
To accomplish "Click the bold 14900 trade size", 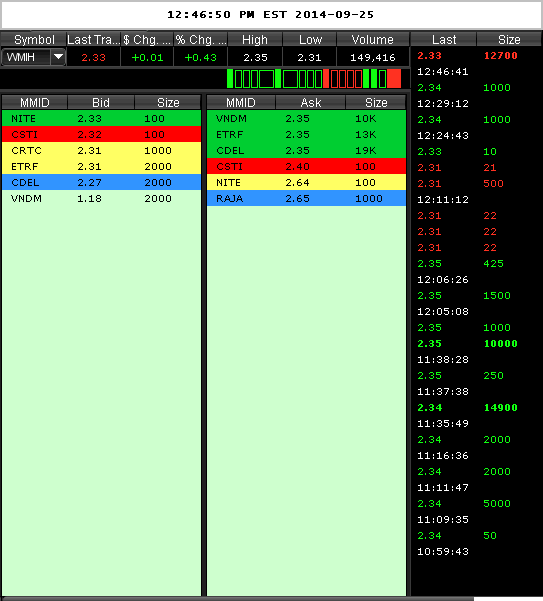I will pyautogui.click(x=500, y=407).
